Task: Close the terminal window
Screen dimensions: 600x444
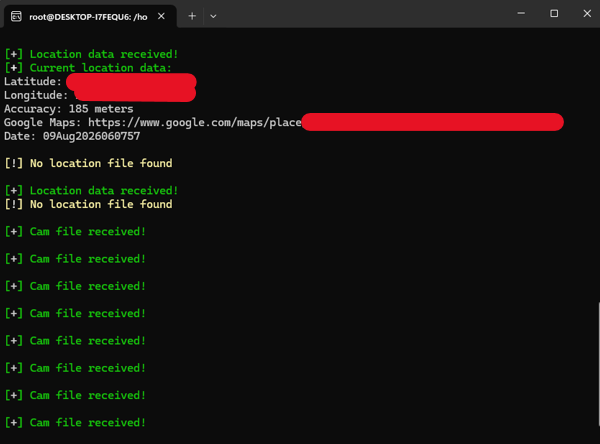Action: tap(587, 13)
